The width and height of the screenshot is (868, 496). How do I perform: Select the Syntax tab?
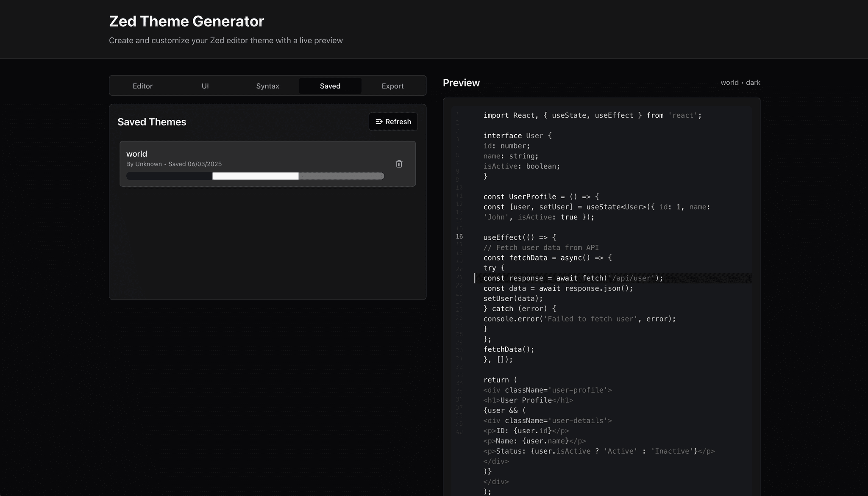coord(267,86)
